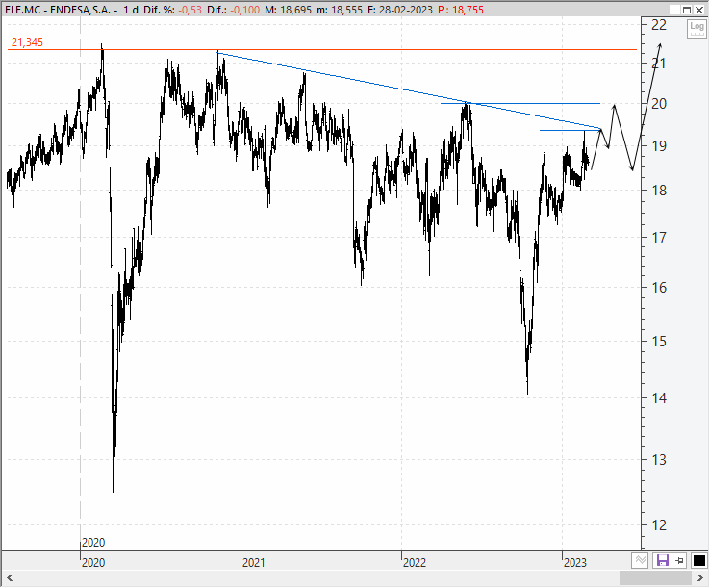Close the ENDESA chart window
The width and height of the screenshot is (710, 588).
(699, 10)
